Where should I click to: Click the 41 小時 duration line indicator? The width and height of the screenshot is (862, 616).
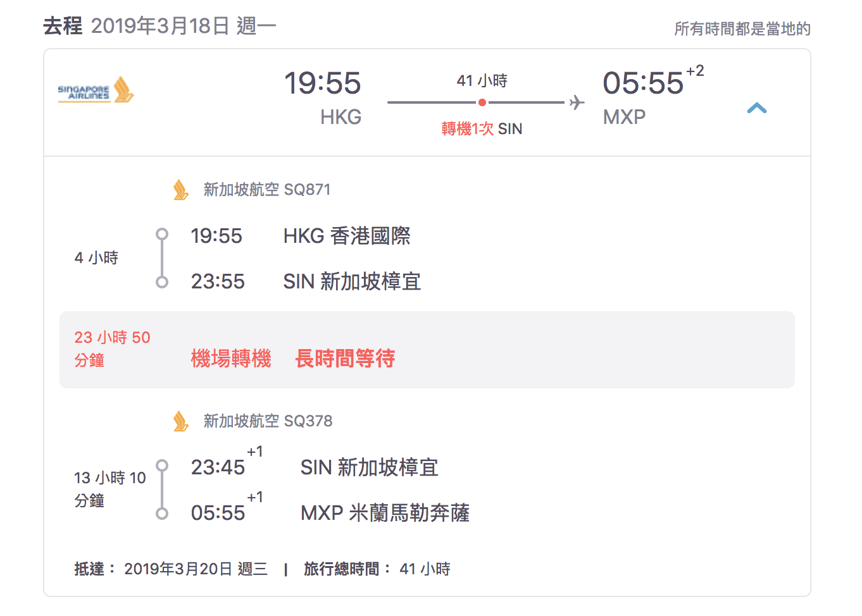point(482,80)
